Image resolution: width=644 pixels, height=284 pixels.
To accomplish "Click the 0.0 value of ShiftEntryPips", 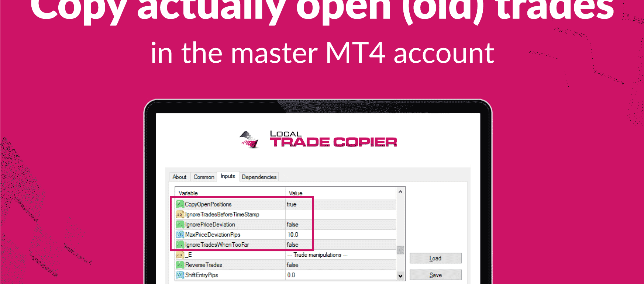I will 291,275.
